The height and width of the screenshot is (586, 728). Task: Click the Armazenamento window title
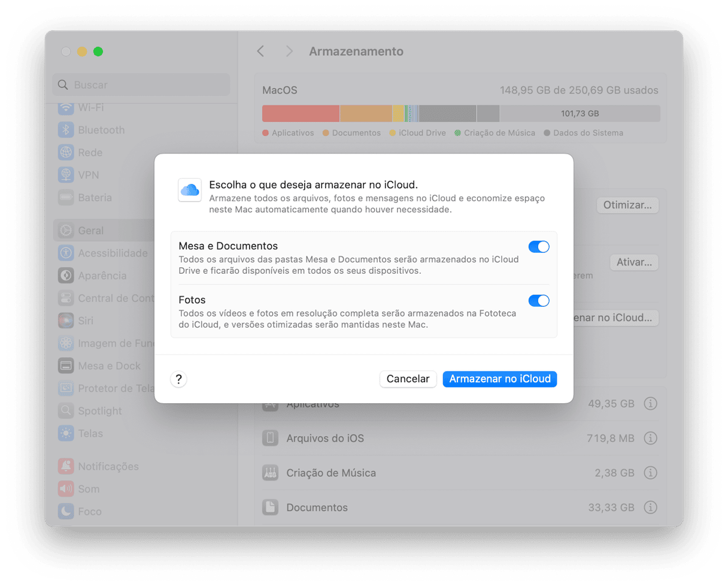356,52
